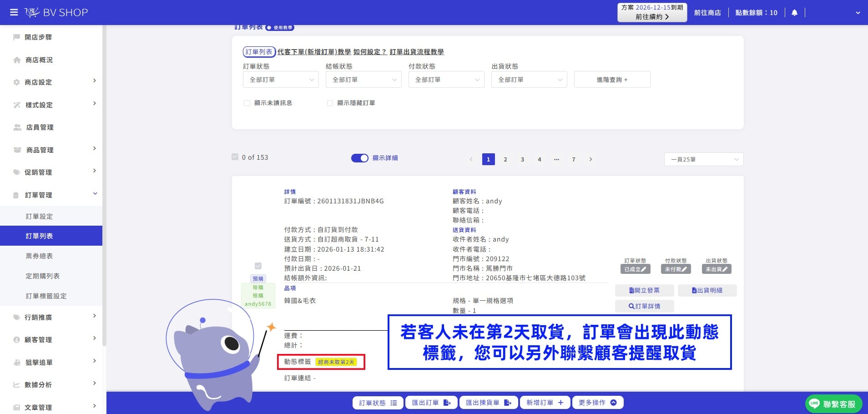Click the 開店步驟 flag icon
Viewport: 868px width, 414px height.
pos(17,37)
